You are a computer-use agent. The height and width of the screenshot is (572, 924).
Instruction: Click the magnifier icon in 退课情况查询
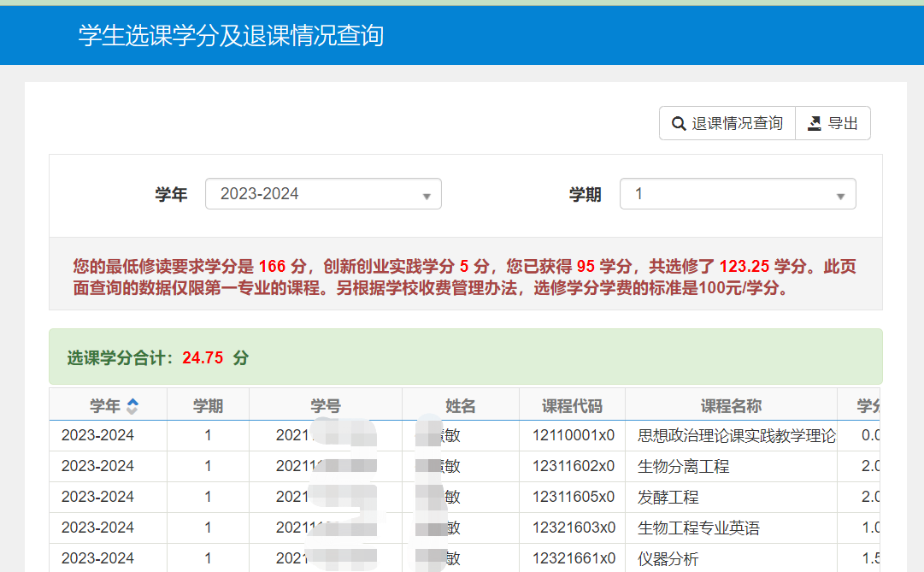(x=679, y=124)
